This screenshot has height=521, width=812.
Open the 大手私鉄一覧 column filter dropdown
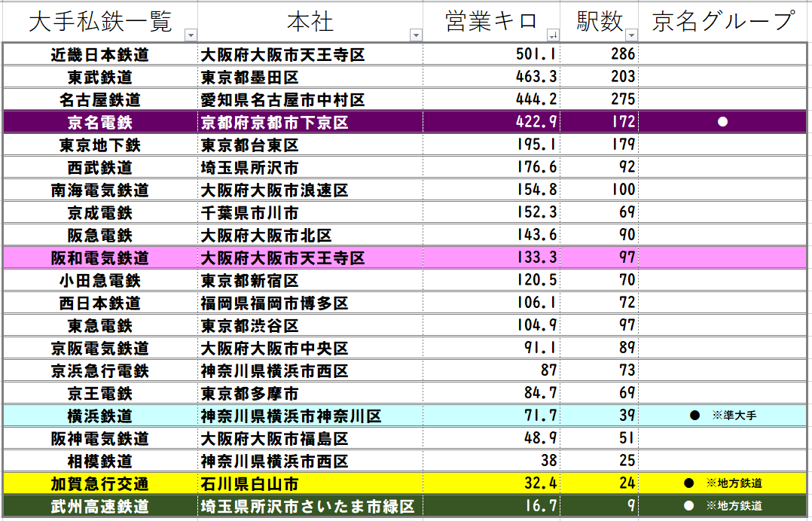(x=191, y=35)
